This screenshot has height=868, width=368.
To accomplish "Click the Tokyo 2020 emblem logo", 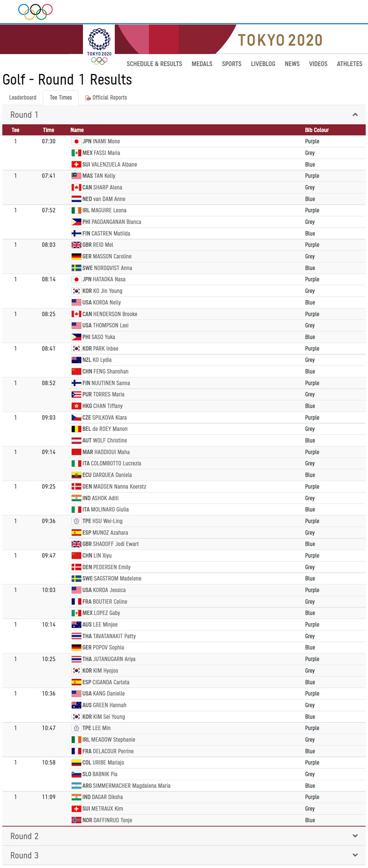I will click(x=99, y=46).
